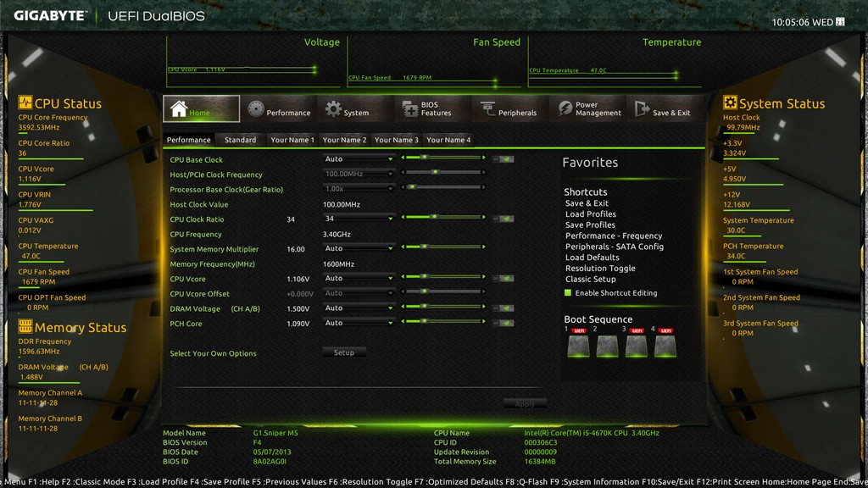This screenshot has width=868, height=488.
Task: Open the Peripherals section icon
Action: pos(487,109)
